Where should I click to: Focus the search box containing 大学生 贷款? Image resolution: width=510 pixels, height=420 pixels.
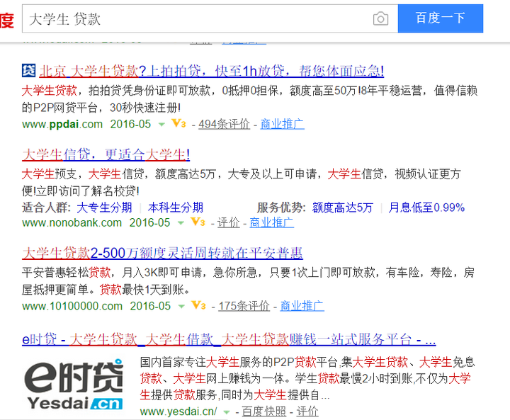tap(210, 18)
